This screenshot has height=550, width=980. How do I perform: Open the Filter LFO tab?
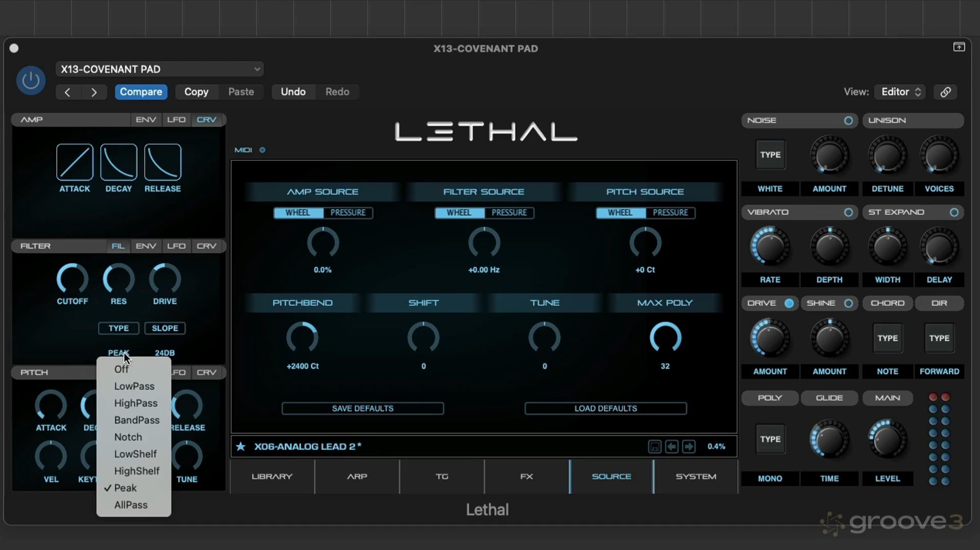coord(177,246)
